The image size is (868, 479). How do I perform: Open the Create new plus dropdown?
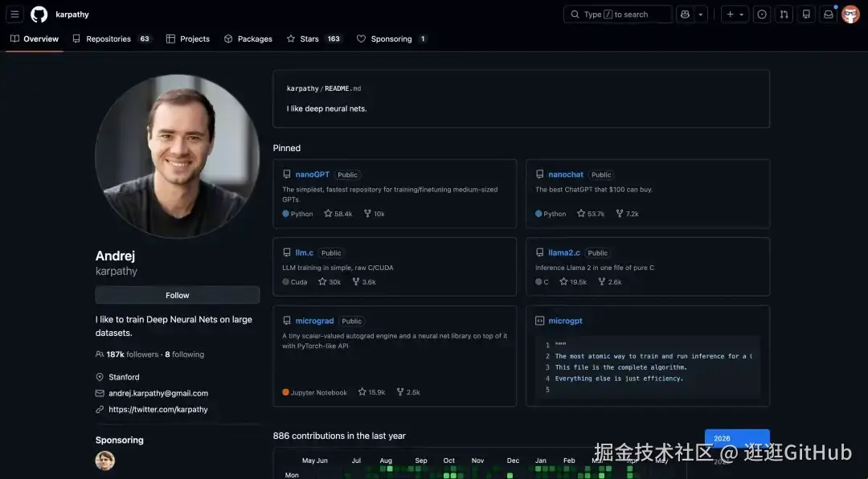click(x=735, y=14)
